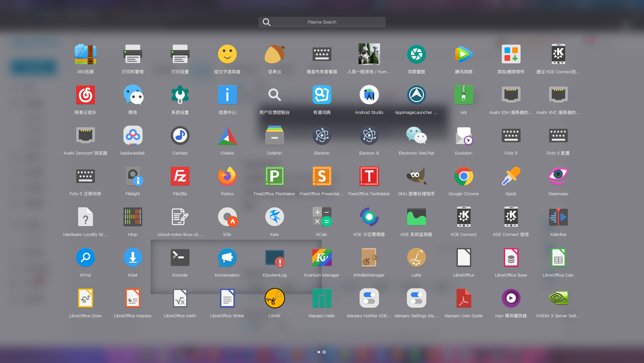The image size is (644, 363).
Task: Launch GNU 图像处理程序 (GIMP)
Action: [416, 176]
